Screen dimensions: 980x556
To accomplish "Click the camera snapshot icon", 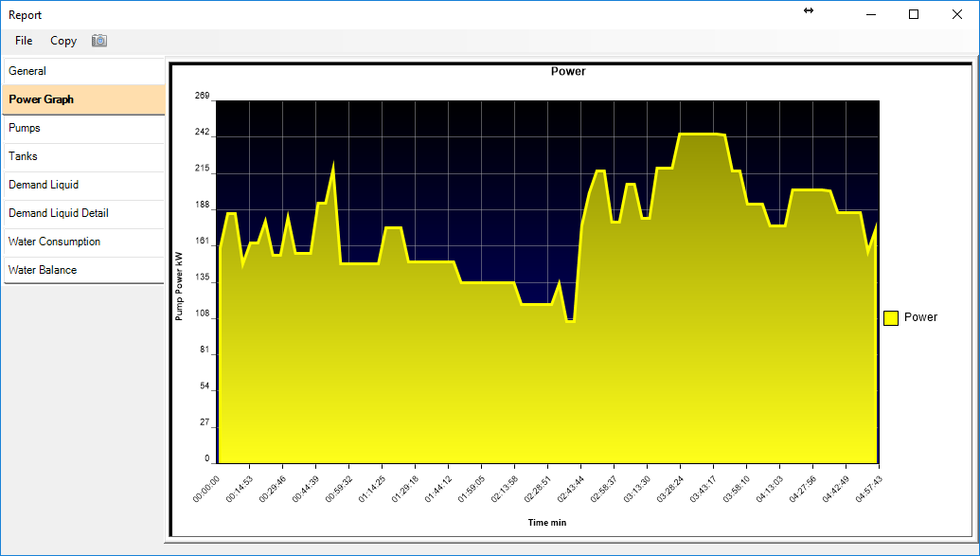I will 99,41.
